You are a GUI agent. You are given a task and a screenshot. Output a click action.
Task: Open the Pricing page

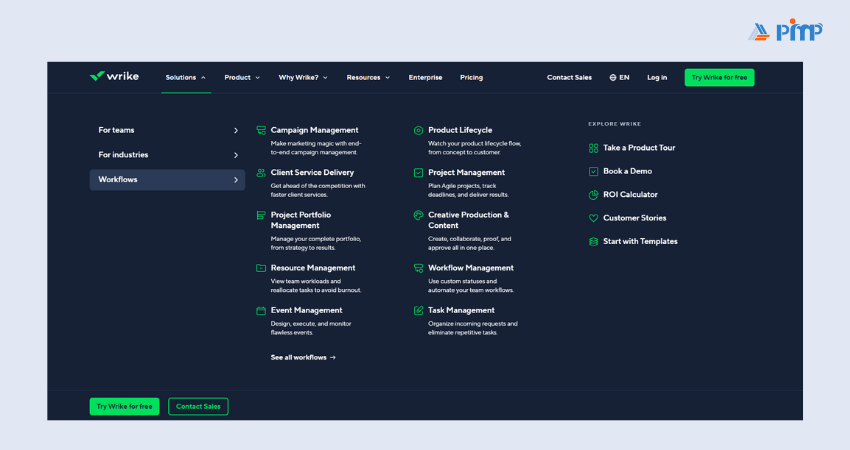472,78
